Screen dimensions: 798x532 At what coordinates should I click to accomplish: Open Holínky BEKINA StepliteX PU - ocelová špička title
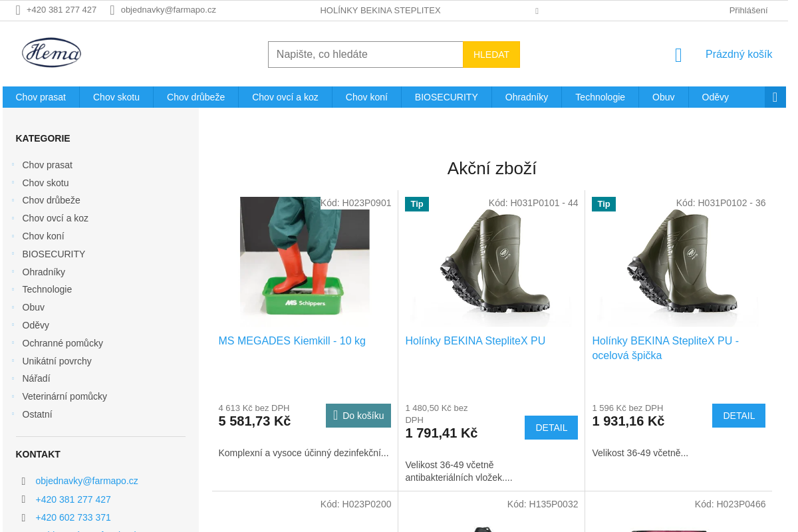click(x=666, y=348)
